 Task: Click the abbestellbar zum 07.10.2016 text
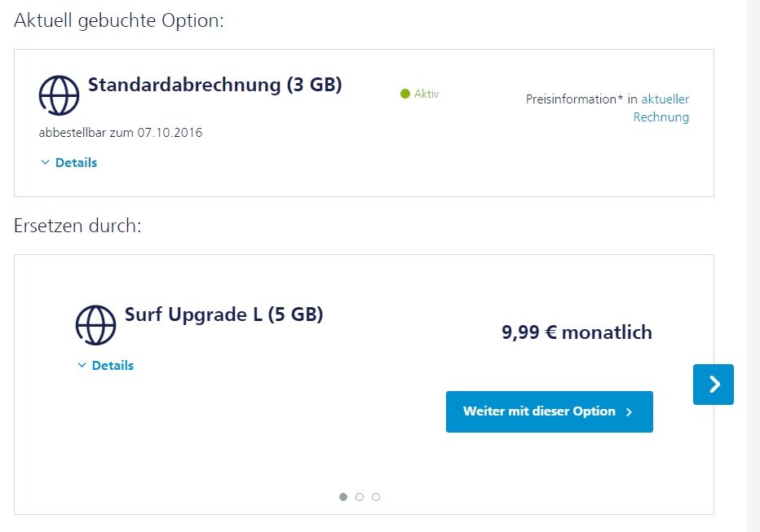(119, 132)
